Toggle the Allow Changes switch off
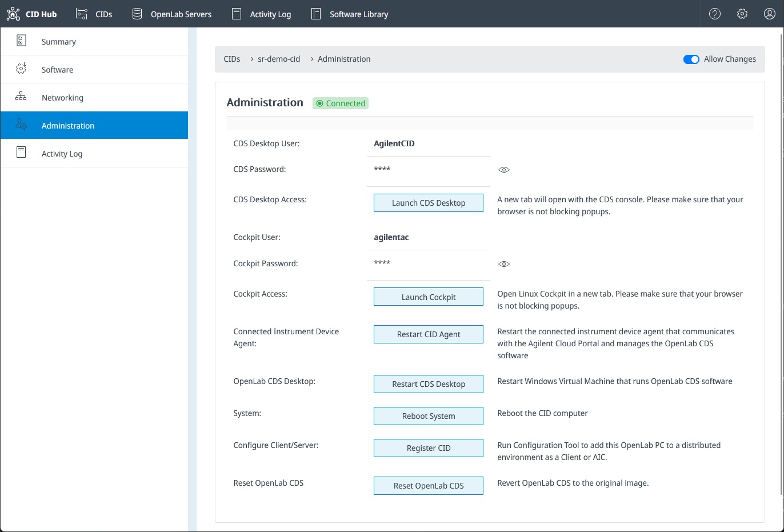Viewport: 784px width, 532px height. (x=691, y=59)
